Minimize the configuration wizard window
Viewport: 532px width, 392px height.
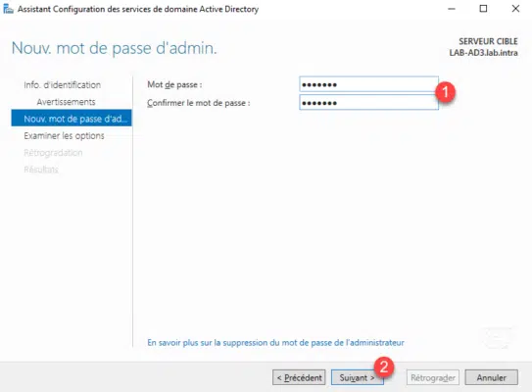452,9
